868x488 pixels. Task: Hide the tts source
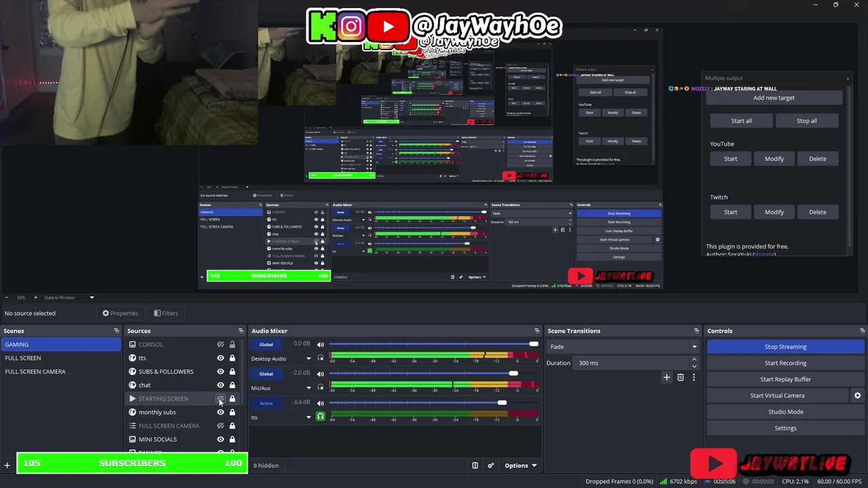(220, 358)
